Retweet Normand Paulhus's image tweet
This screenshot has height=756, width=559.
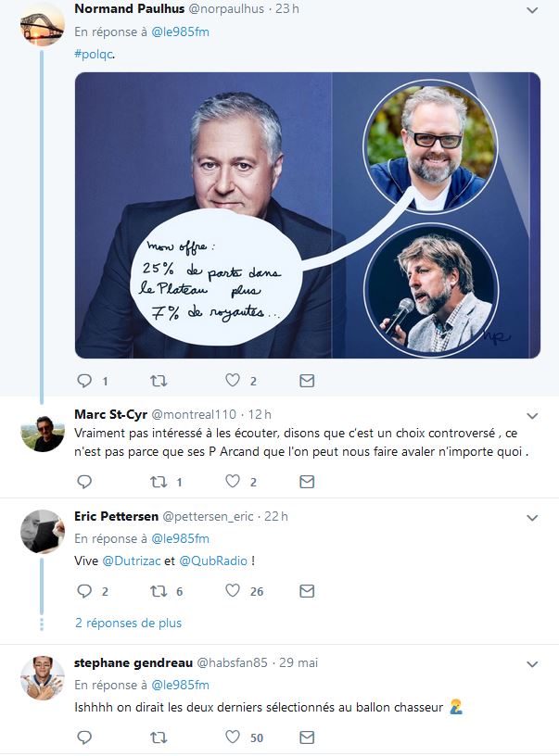click(159, 381)
